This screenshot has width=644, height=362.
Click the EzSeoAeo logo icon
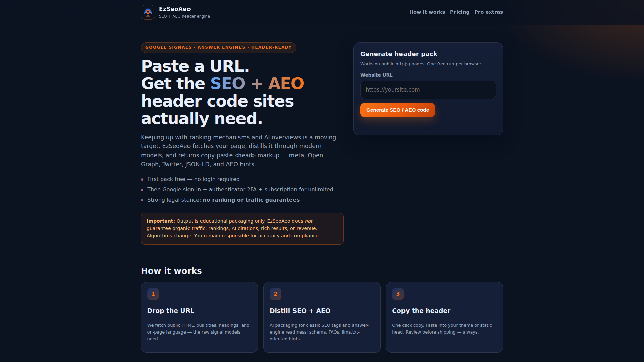[x=148, y=12]
